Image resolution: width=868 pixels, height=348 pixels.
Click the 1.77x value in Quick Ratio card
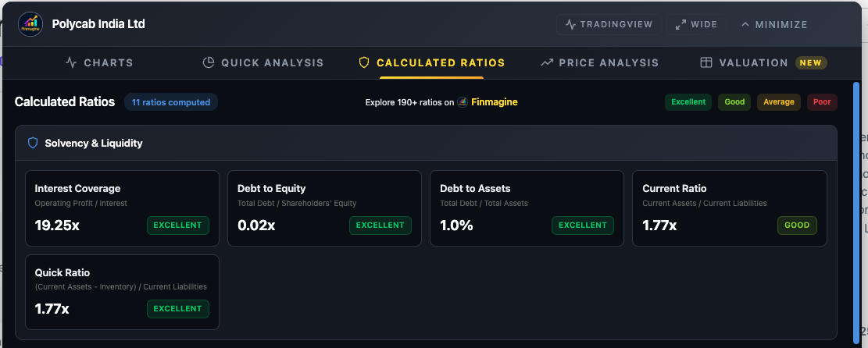[x=52, y=309]
